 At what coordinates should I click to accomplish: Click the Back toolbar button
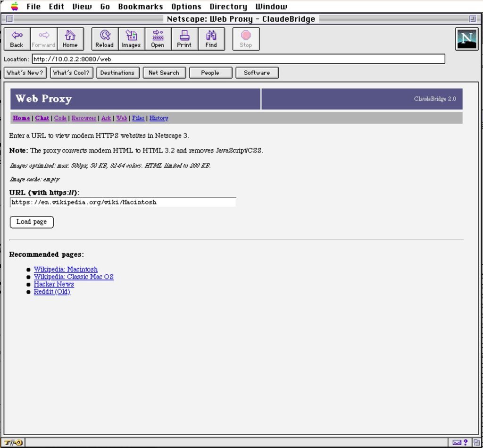tap(17, 39)
